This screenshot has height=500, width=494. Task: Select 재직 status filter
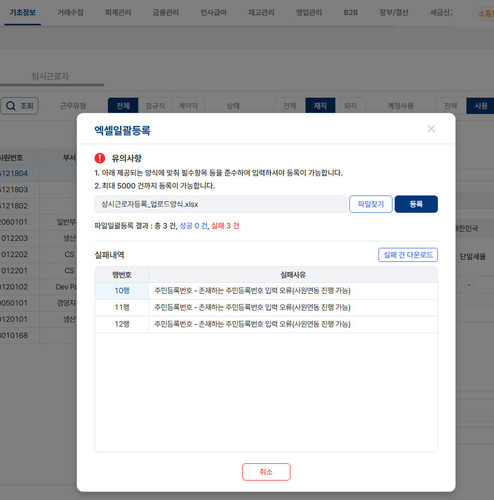coord(320,106)
